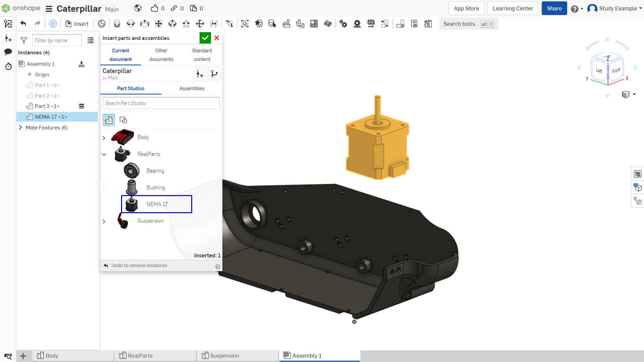The height and width of the screenshot is (362, 644).
Task: Expand the Body part studio
Action: click(x=104, y=138)
